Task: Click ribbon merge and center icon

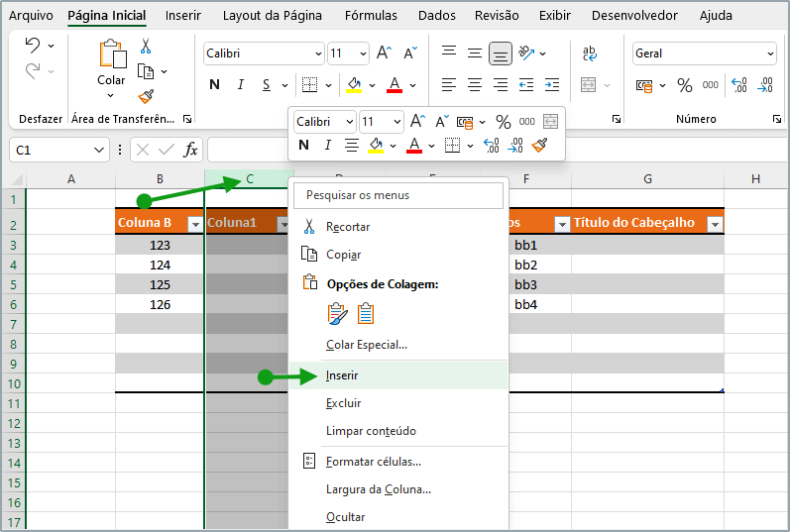Action: tap(589, 84)
